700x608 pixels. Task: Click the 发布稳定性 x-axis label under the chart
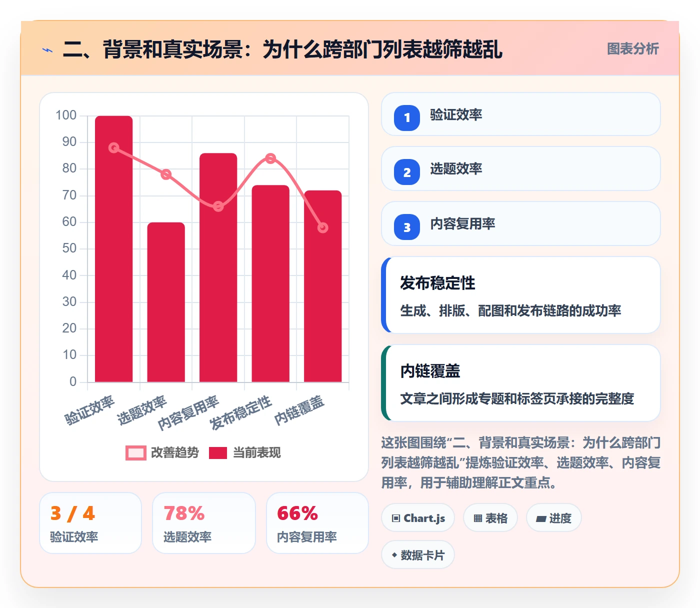click(241, 413)
